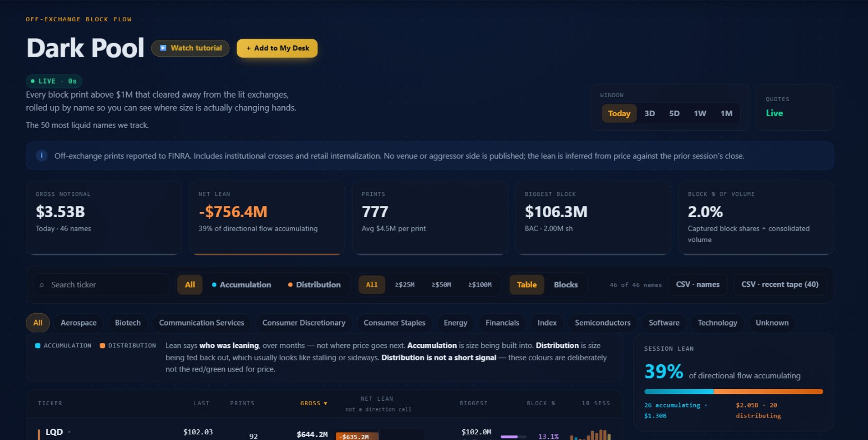
Task: Click the LQD block % bar
Action: click(513, 436)
